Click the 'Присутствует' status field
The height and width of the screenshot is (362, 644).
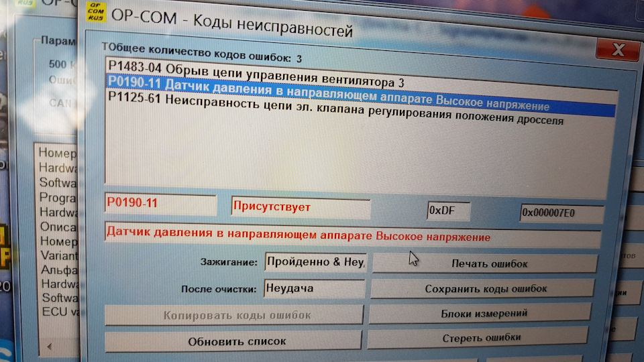pos(301,207)
